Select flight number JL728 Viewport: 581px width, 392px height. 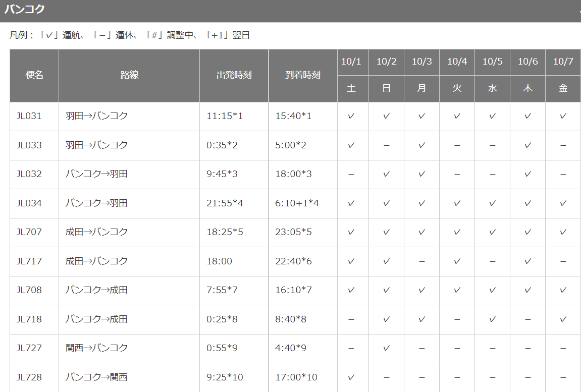coord(29,377)
